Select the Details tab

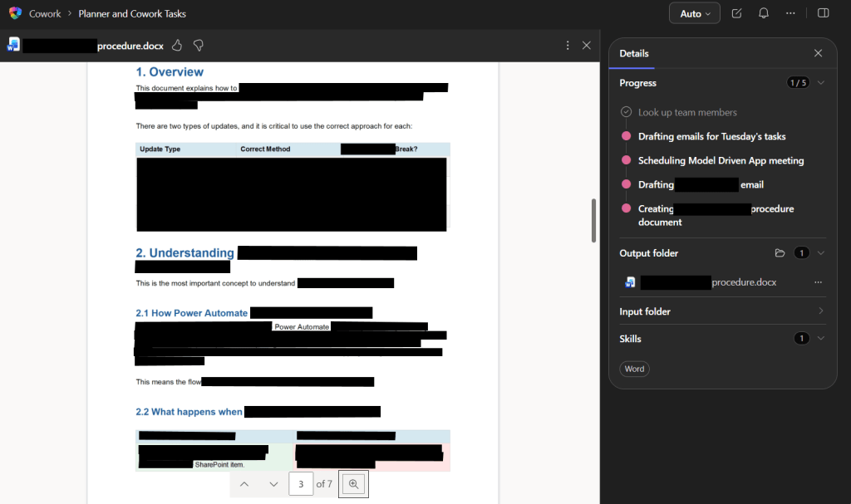click(x=634, y=53)
